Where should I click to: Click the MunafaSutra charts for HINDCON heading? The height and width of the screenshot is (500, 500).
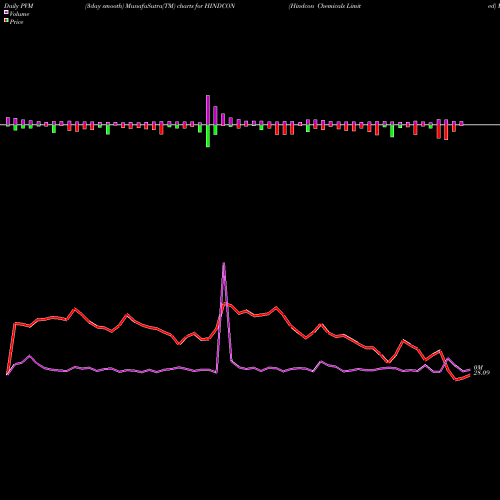(160, 6)
